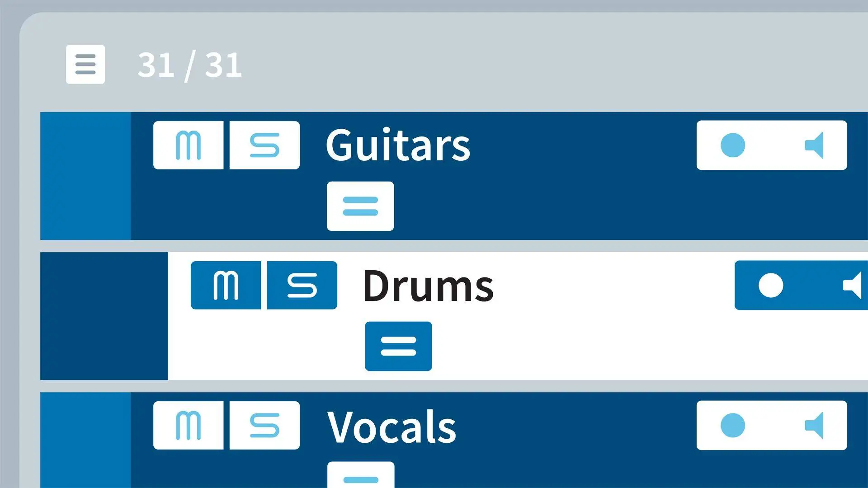Viewport: 868px width, 488px height.
Task: Select the Guitars track name
Action: [398, 145]
